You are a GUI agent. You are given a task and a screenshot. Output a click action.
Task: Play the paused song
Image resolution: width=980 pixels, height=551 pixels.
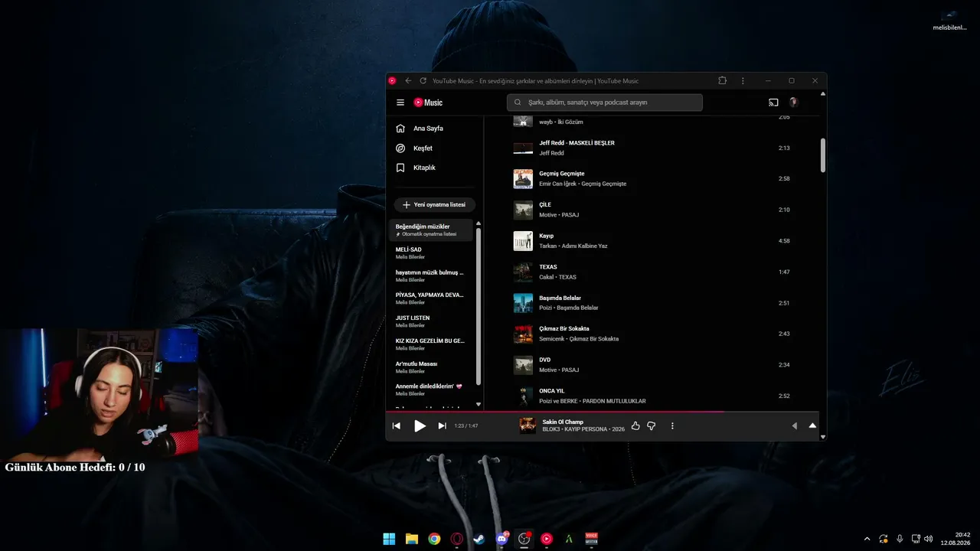pos(420,425)
